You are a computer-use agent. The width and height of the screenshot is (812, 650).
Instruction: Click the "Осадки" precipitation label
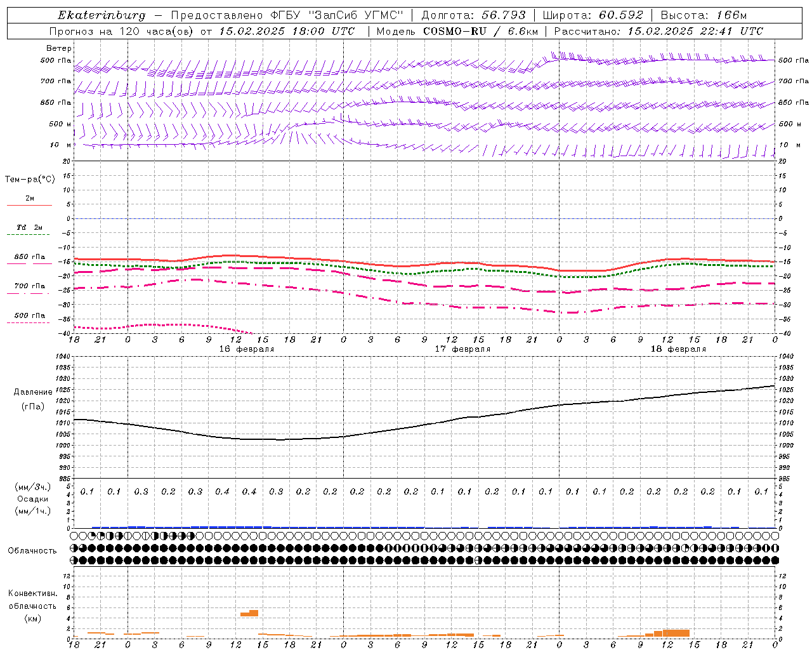tap(33, 499)
